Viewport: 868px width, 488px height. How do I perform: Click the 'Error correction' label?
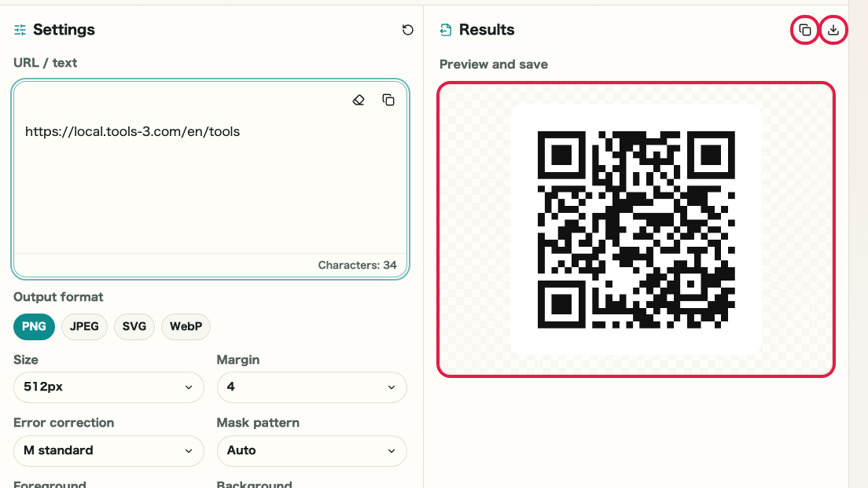click(64, 423)
